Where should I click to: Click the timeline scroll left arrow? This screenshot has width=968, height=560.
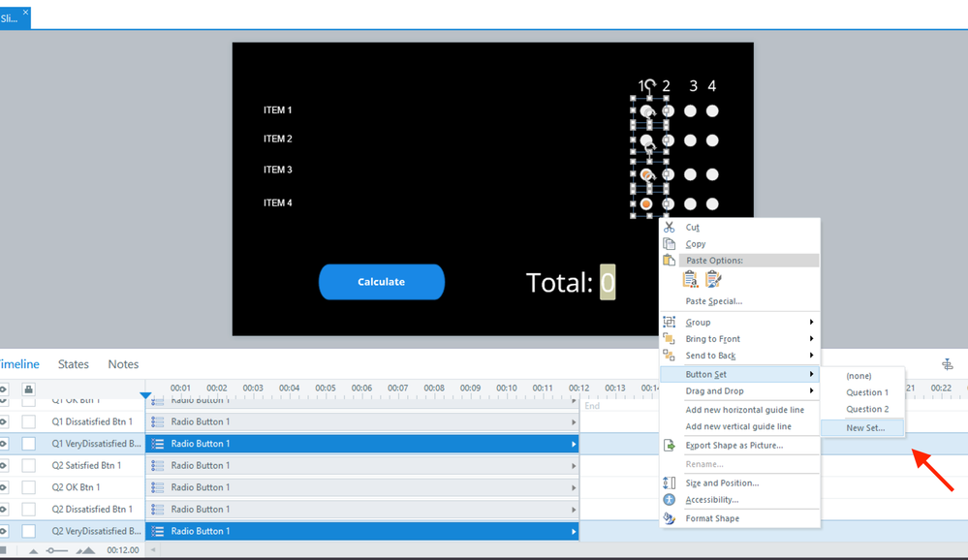[153, 549]
